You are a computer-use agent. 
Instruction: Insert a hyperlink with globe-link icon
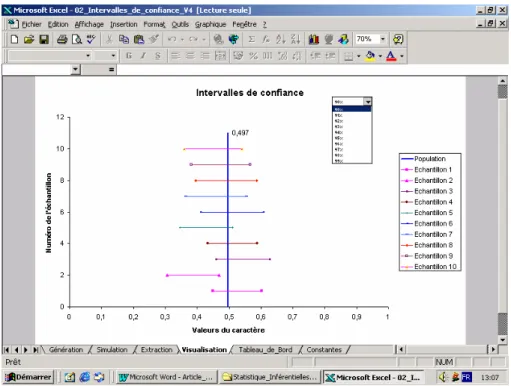click(218, 39)
